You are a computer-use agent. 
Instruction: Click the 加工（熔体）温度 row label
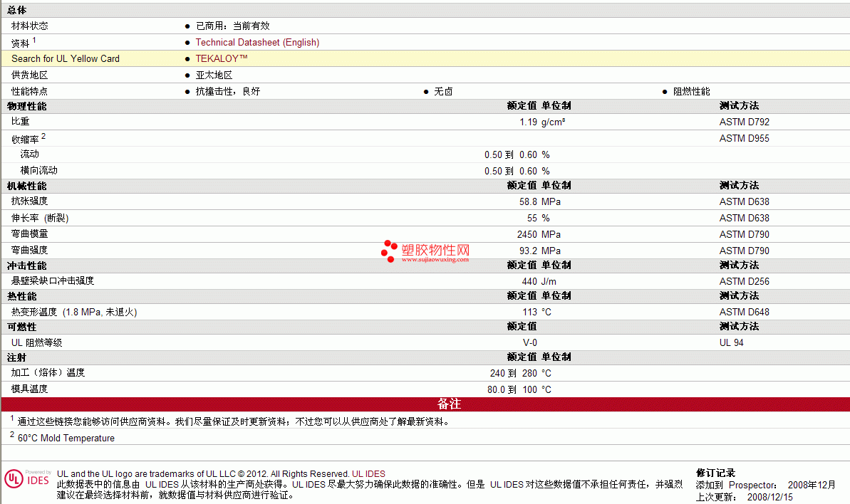click(x=48, y=373)
